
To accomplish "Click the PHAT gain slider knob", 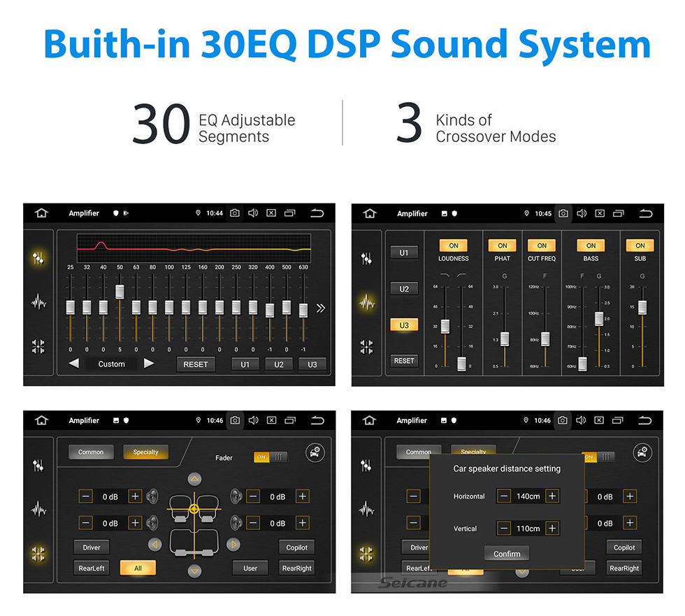I will click(x=505, y=339).
